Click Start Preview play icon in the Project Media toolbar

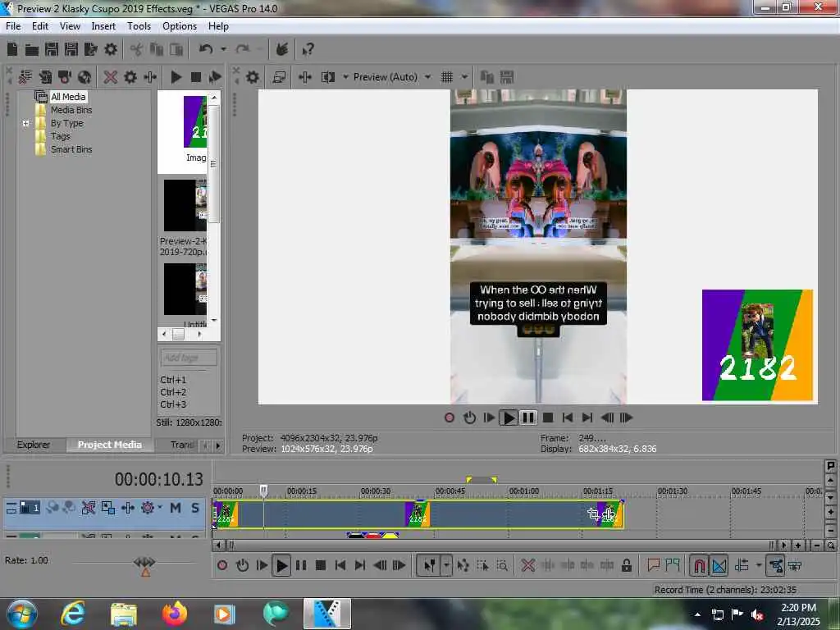tap(176, 77)
